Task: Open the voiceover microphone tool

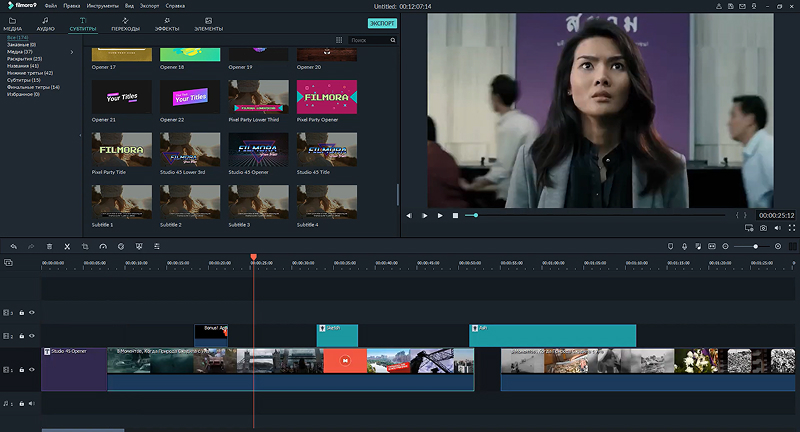Action: tap(684, 246)
